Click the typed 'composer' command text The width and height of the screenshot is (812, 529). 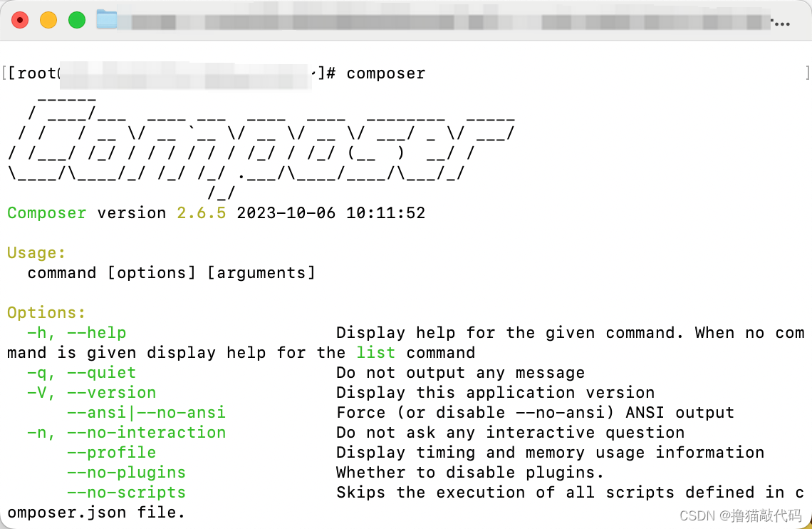pyautogui.click(x=386, y=73)
